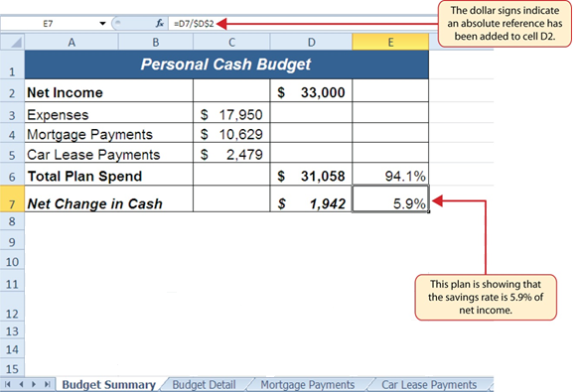
Task: Switch to the Budget Summary sheet tab
Action: pos(109,385)
